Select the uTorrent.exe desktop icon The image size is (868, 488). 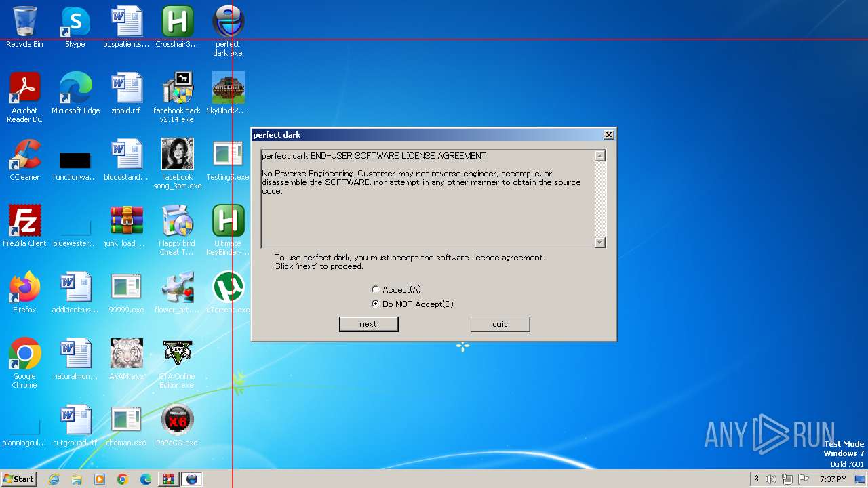tap(228, 293)
